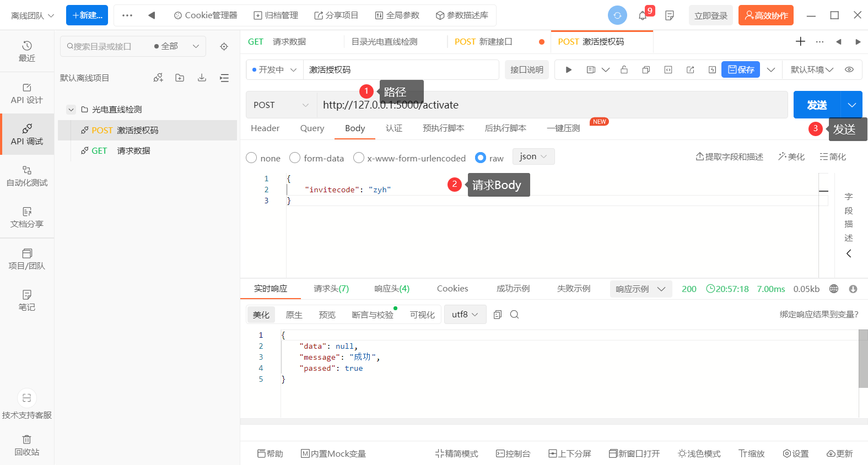Viewport: 868px width, 465px height.
Task: Toggle the environment eye preview icon
Action: coord(849,69)
